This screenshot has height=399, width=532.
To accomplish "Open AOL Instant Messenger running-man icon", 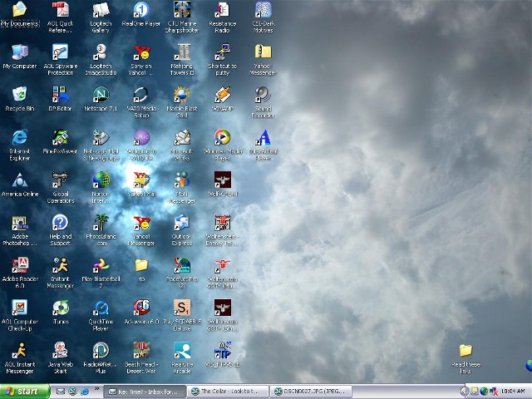I will pyautogui.click(x=20, y=351).
